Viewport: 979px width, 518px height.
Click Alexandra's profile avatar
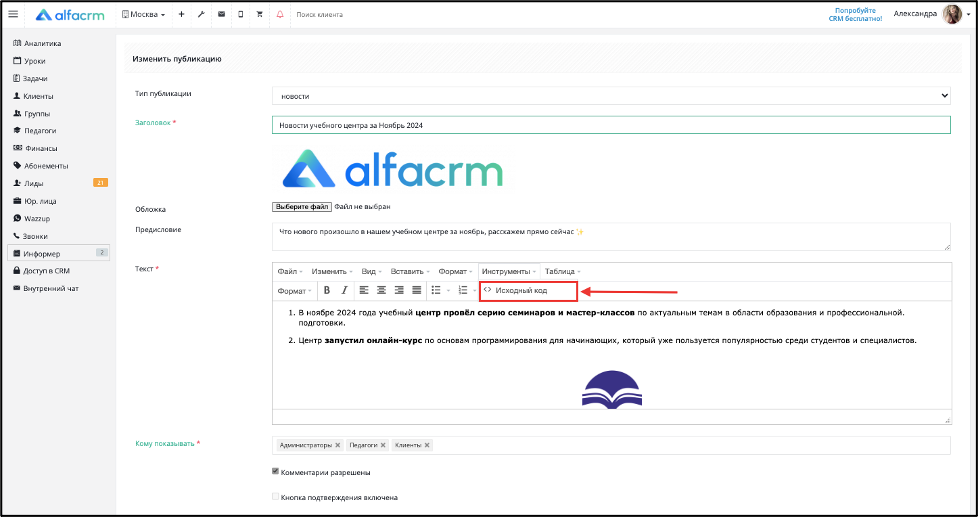click(952, 14)
